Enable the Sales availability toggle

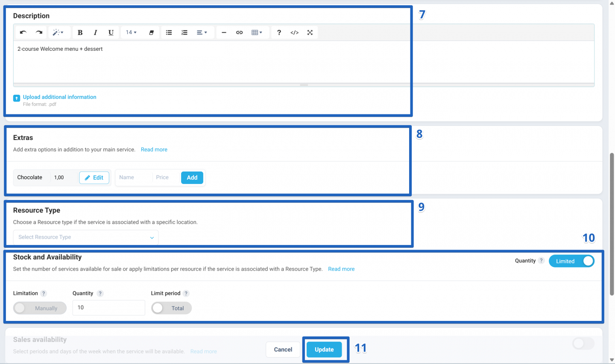(x=583, y=343)
